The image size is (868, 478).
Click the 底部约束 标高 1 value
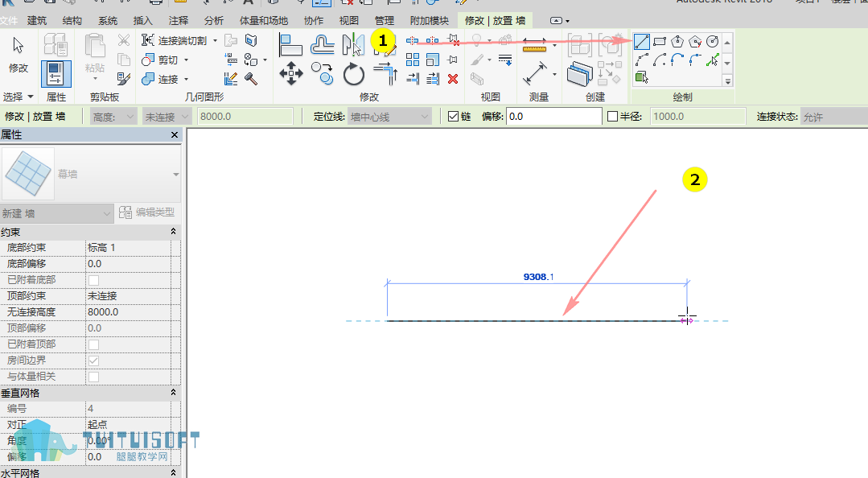pyautogui.click(x=128, y=248)
